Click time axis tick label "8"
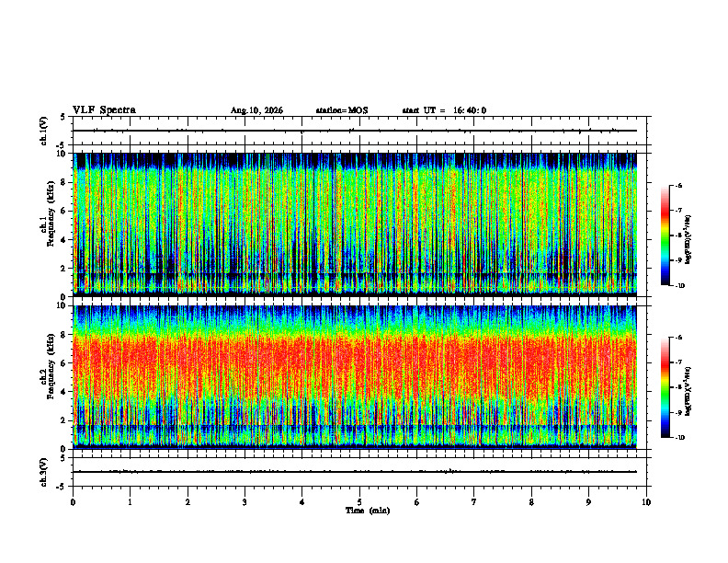 (531, 502)
